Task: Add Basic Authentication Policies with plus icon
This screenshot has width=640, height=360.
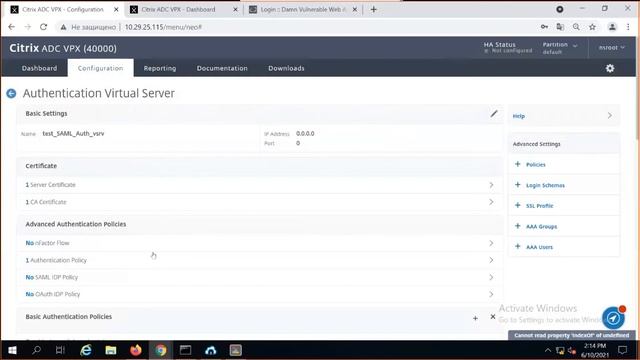Action: pyautogui.click(x=475, y=318)
